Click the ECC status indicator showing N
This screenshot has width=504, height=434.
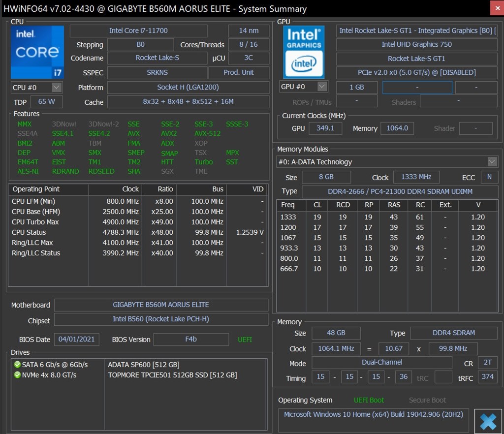pyautogui.click(x=490, y=177)
